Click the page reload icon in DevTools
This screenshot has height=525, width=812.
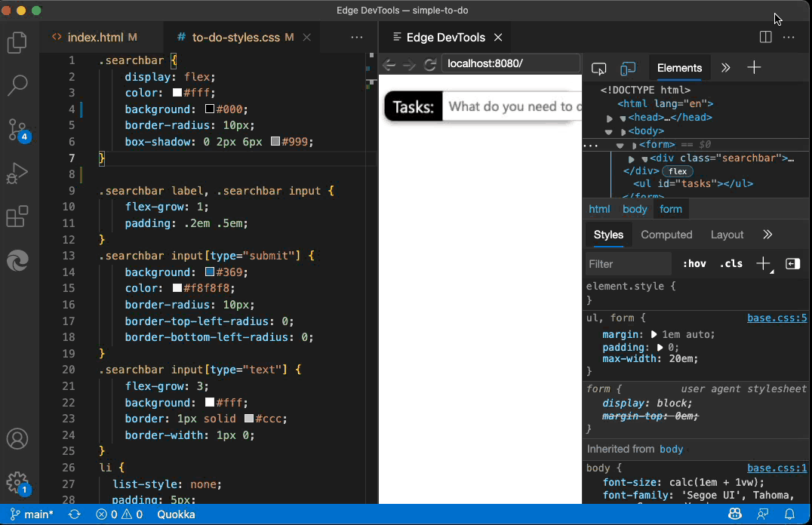coord(431,64)
